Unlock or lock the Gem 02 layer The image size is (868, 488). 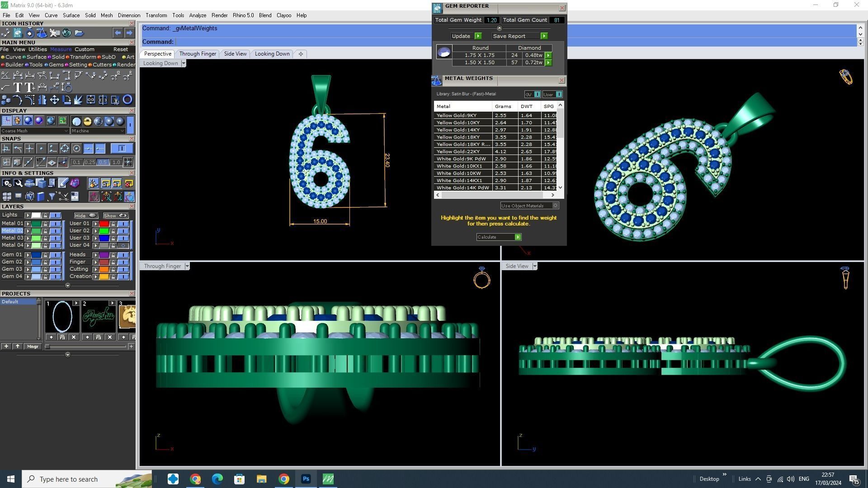(x=45, y=262)
